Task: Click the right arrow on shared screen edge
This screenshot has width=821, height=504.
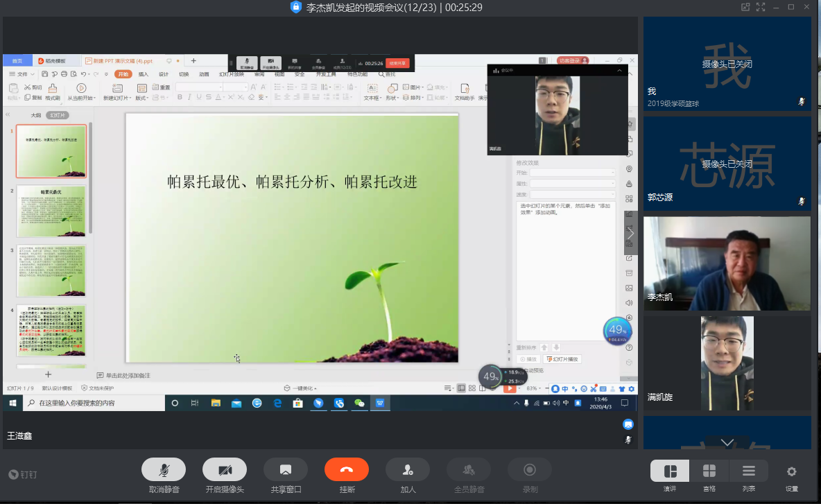Action: 630,234
